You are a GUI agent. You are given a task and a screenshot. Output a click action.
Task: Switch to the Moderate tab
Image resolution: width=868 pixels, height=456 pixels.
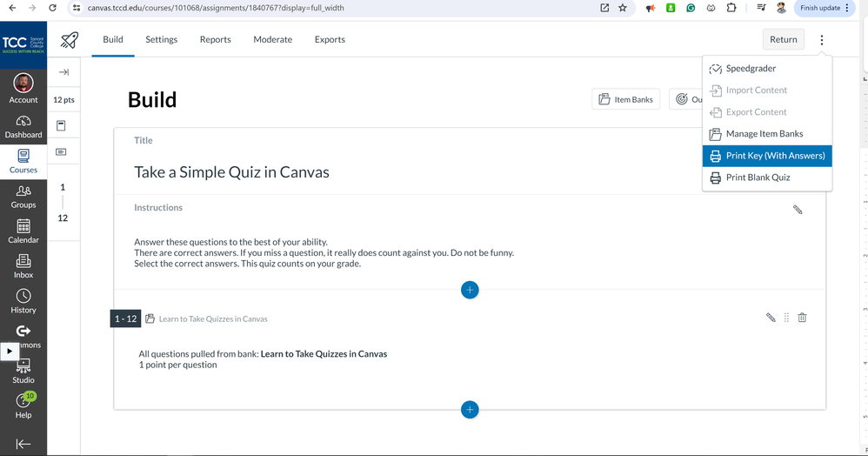point(273,39)
